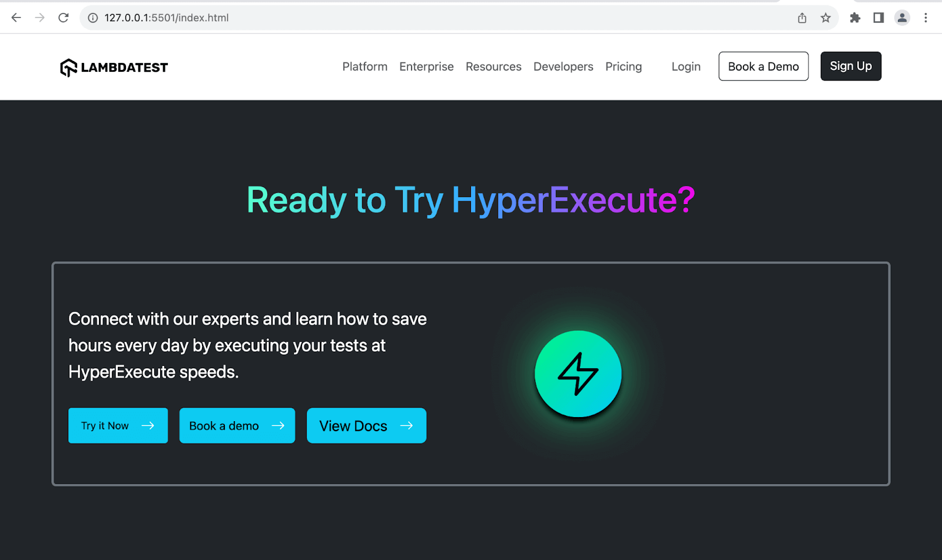The width and height of the screenshot is (942, 560).
Task: Click the green lightning bolt icon
Action: [578, 374]
